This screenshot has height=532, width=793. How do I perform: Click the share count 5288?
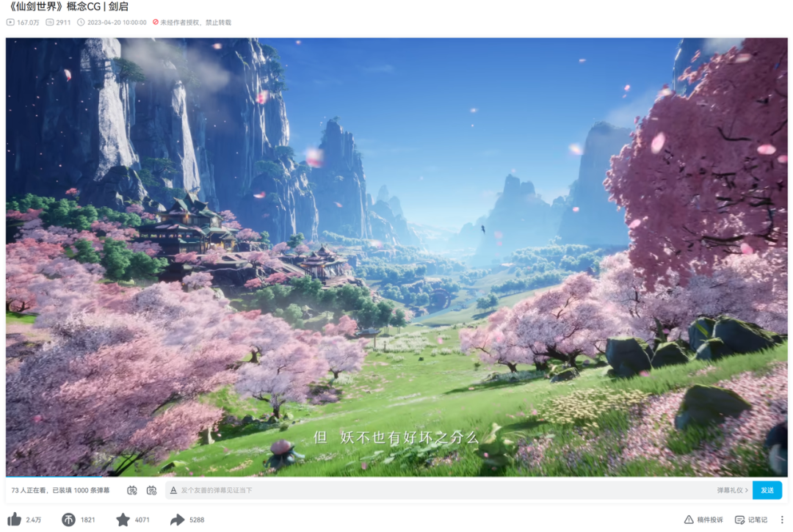coord(197,520)
